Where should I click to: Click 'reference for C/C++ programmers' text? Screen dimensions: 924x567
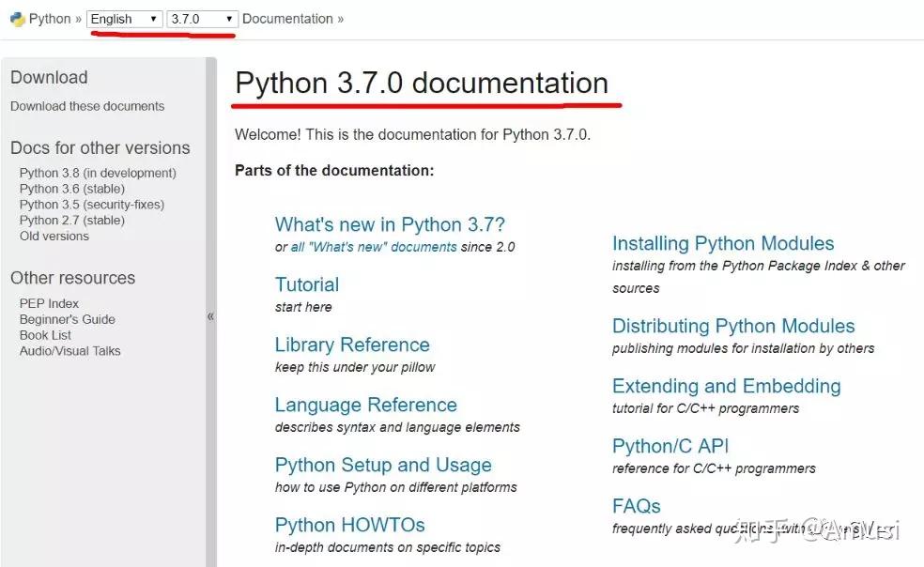tap(714, 468)
